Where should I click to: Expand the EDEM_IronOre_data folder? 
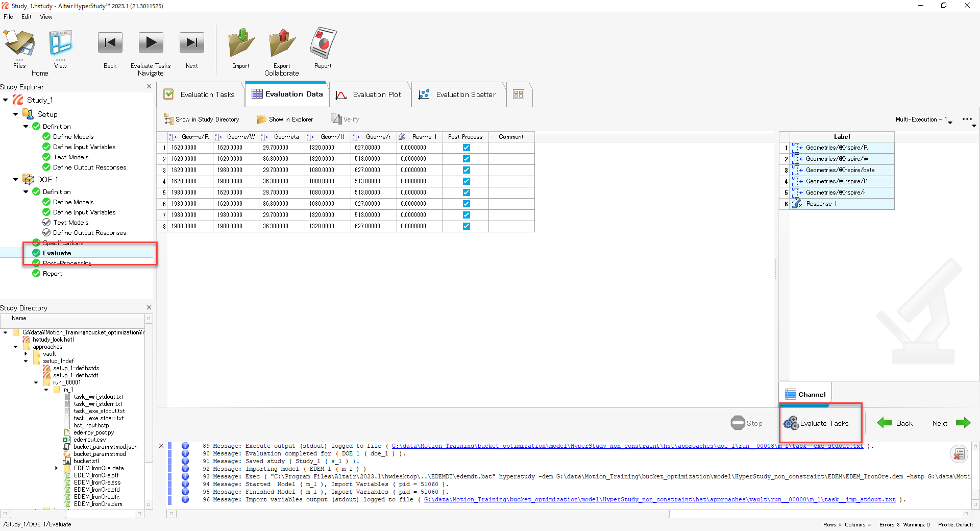point(57,468)
